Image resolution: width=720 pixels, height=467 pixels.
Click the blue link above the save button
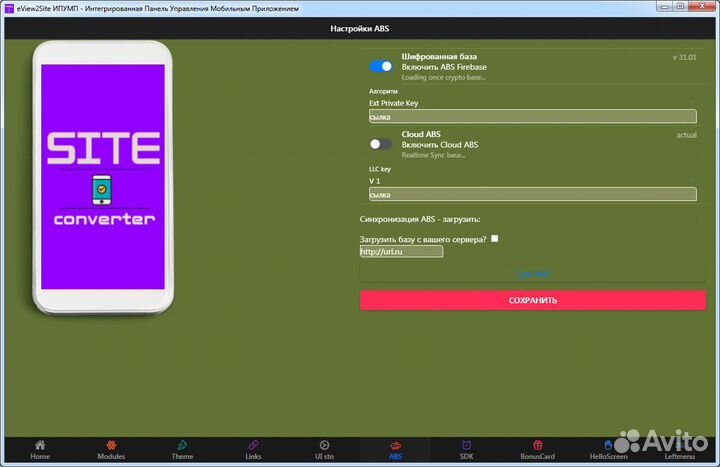pyautogui.click(x=532, y=273)
